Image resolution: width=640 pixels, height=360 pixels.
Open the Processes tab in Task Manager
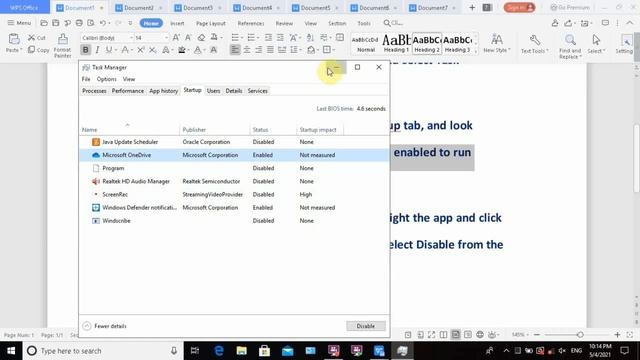94,91
